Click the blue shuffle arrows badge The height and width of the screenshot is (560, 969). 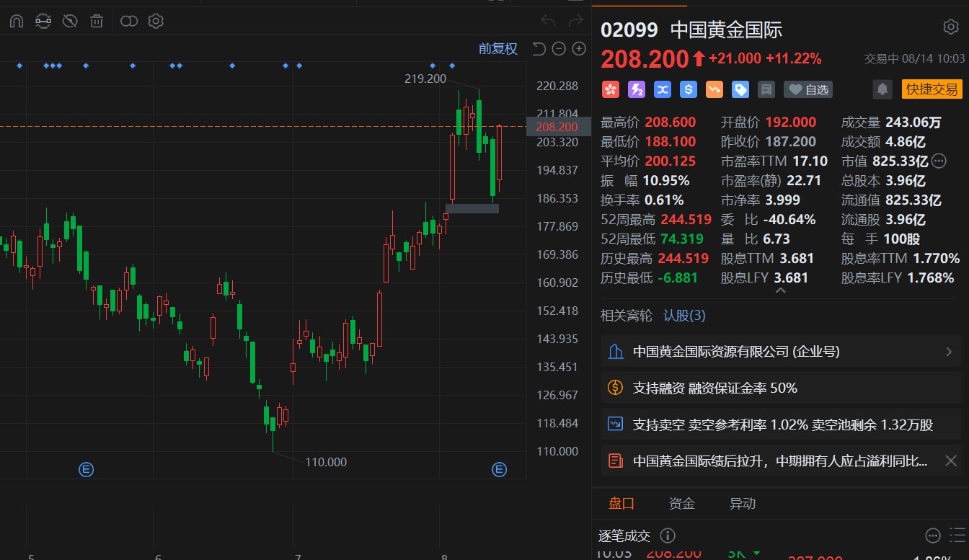pyautogui.click(x=663, y=89)
